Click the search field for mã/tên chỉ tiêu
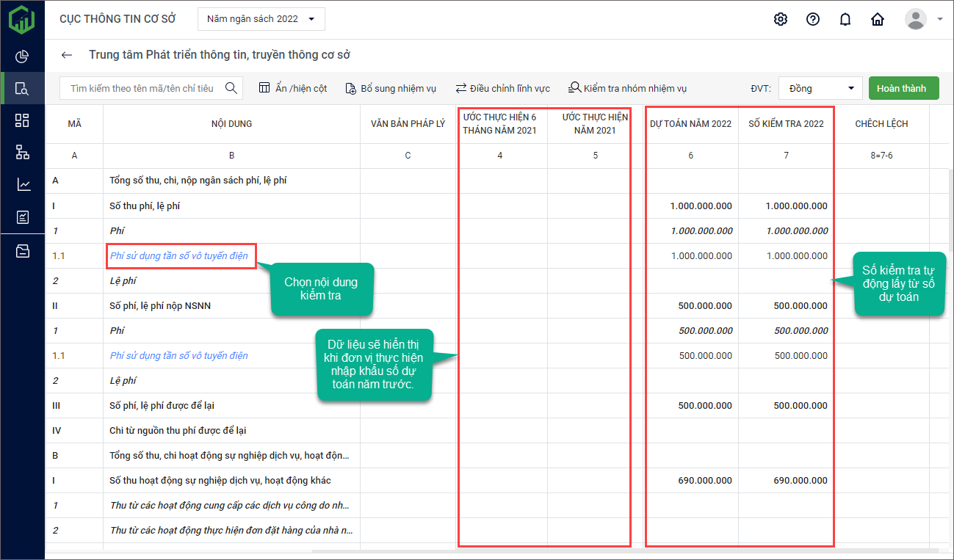 point(142,88)
